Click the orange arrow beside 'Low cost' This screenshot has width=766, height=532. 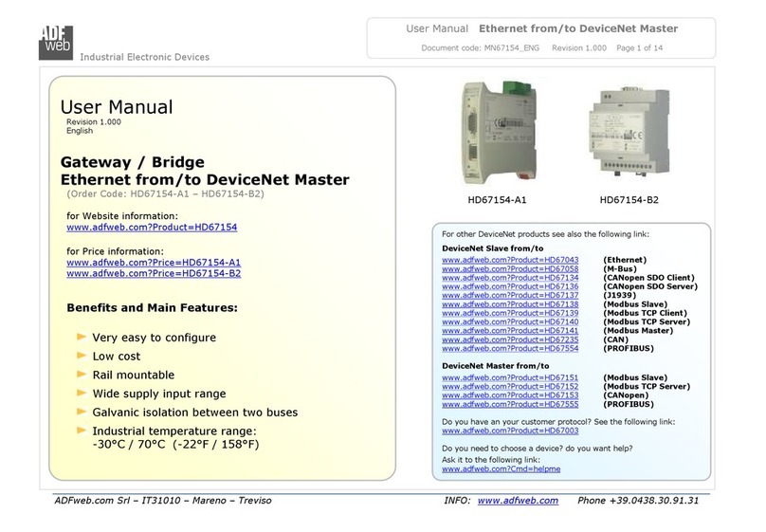82,356
